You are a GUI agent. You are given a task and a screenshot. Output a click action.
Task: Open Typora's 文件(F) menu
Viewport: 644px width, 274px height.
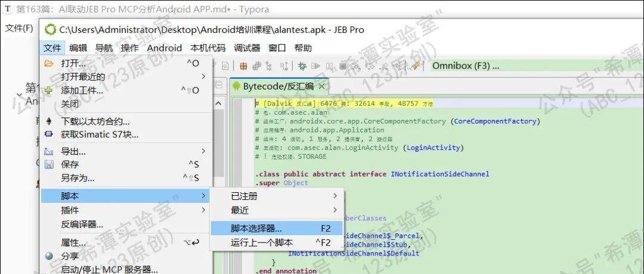click(19, 28)
